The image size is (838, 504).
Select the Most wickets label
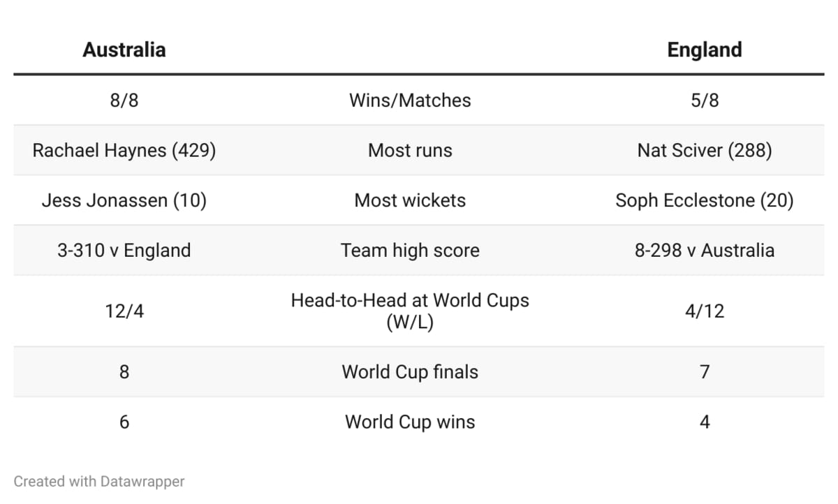410,200
